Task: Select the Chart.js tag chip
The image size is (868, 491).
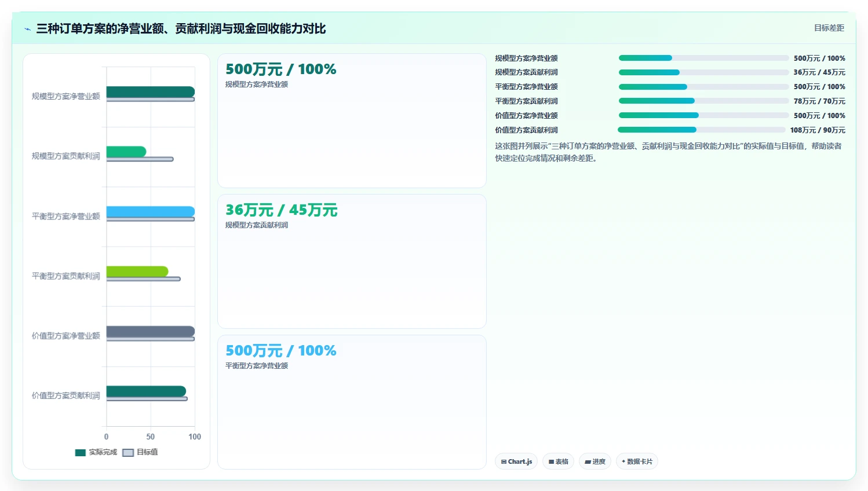Action: point(516,461)
